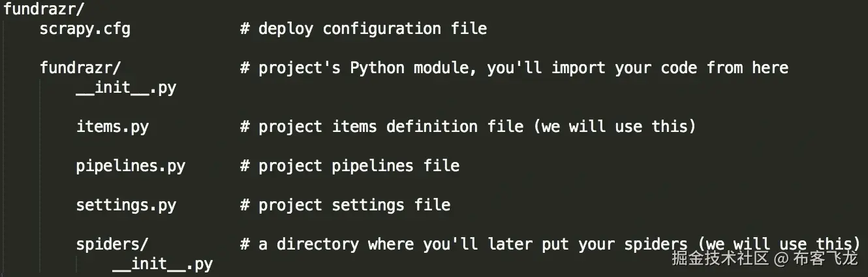Viewport: 868px width, 277px height.
Task: Select the scrapy.cfg file
Action: [x=85, y=29]
